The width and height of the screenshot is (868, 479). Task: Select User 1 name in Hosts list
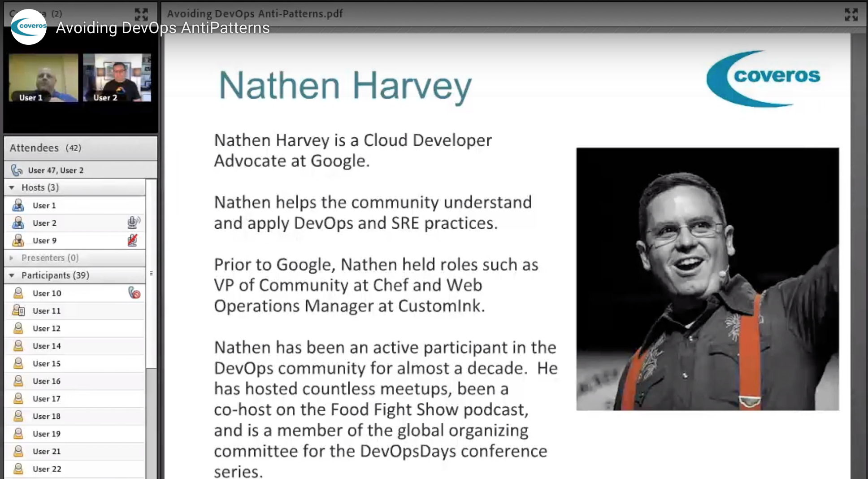(44, 205)
